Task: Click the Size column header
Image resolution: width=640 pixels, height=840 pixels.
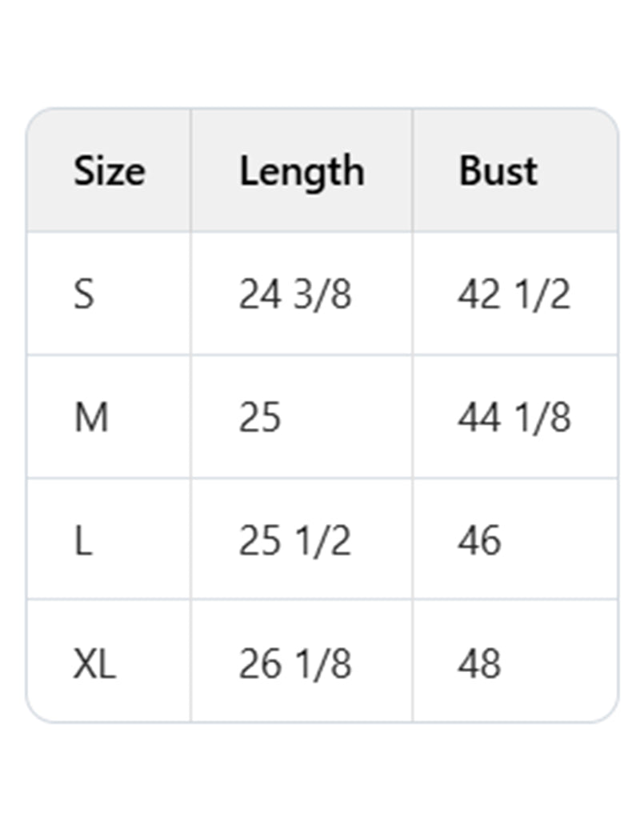Action: point(110,171)
